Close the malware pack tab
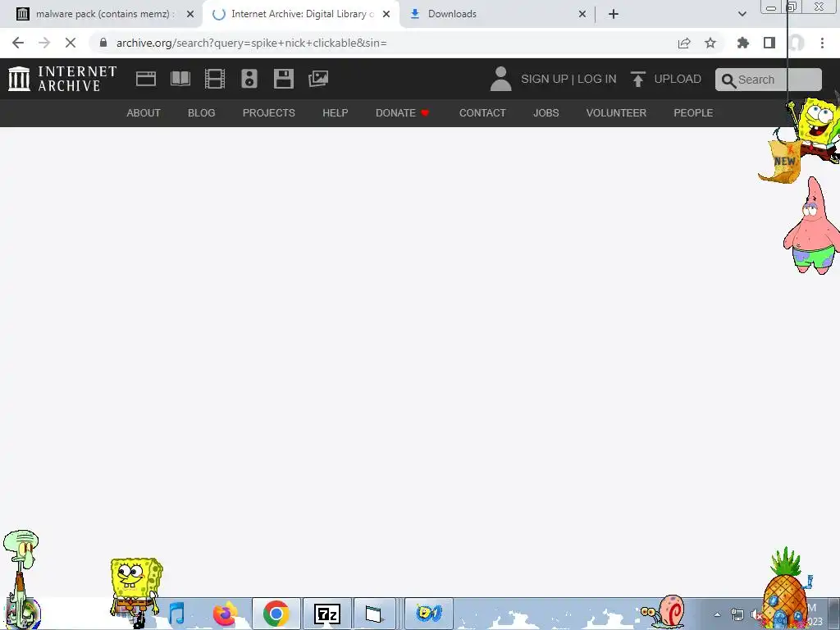 pyautogui.click(x=190, y=14)
